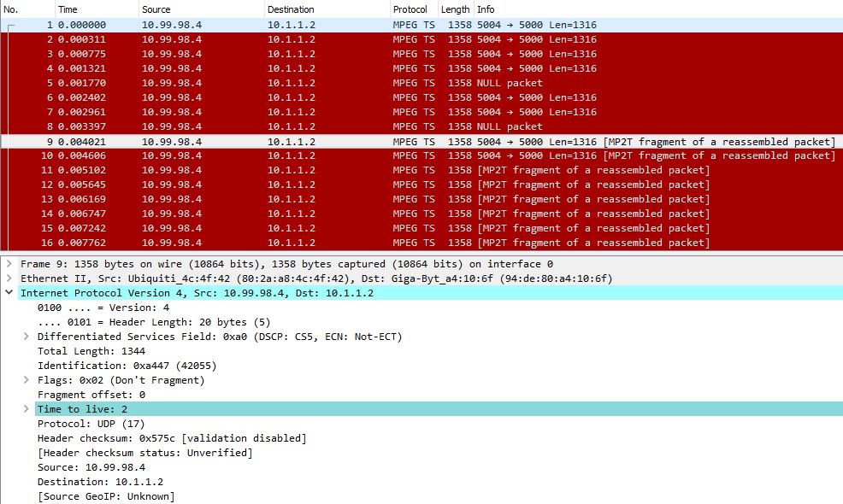
Task: Select packet 16 at time 0.007762
Action: 421,243
